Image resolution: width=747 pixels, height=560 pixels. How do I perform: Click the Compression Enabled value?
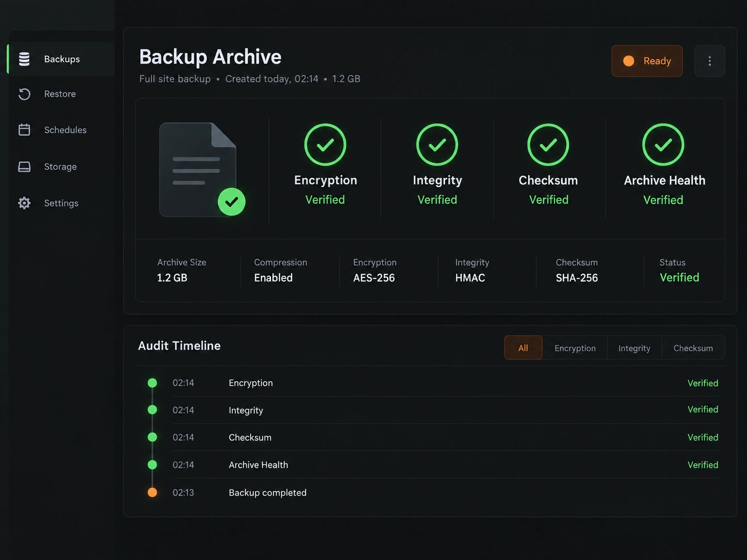pos(273,278)
